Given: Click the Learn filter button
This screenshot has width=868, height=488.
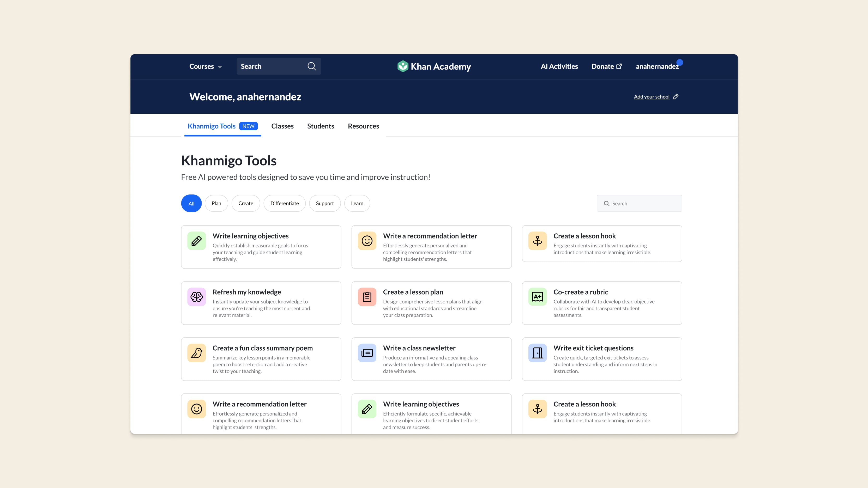Looking at the screenshot, I should pos(357,203).
